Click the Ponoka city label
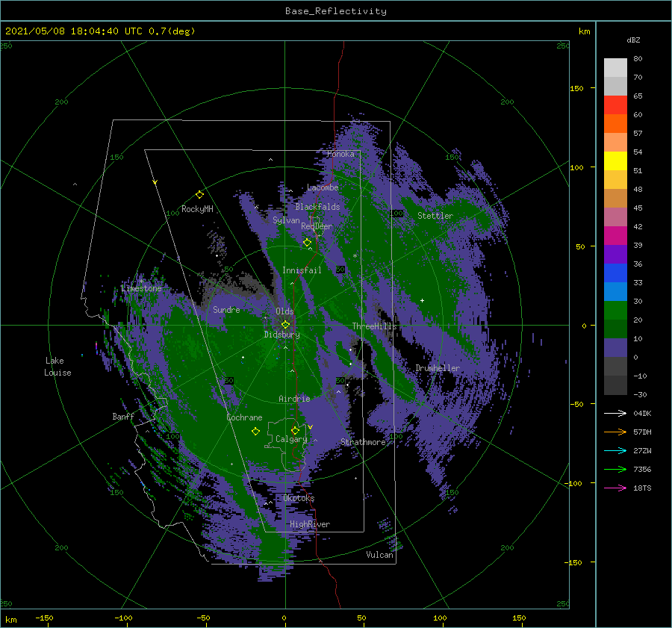672x628 pixels. click(340, 154)
